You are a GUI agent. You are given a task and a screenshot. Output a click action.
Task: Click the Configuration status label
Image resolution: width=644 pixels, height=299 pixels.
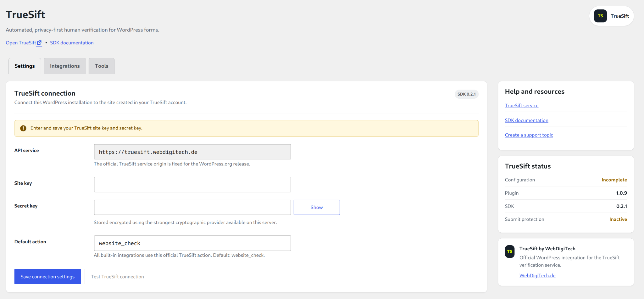click(x=520, y=180)
